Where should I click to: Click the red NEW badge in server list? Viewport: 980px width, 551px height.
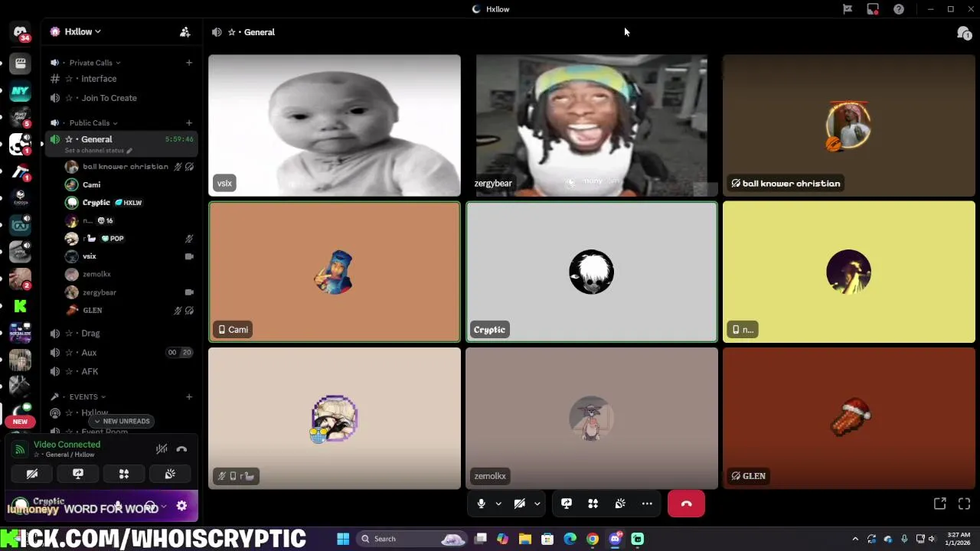[x=20, y=422]
